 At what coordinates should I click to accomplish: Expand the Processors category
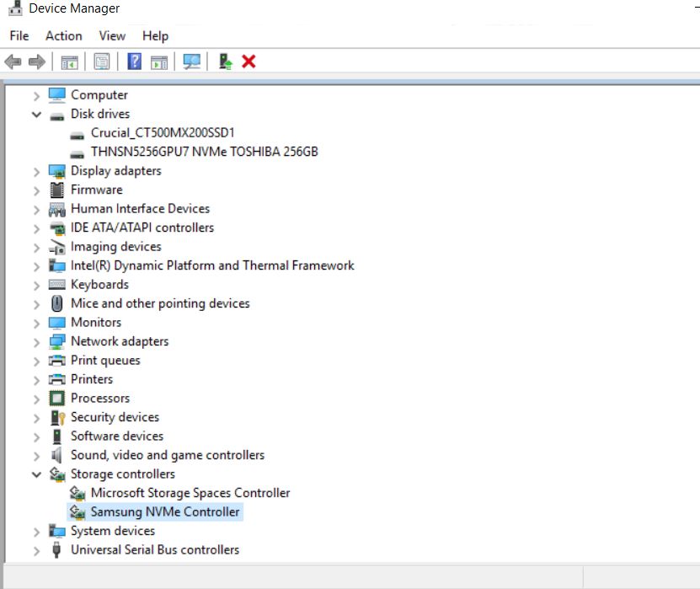click(36, 399)
